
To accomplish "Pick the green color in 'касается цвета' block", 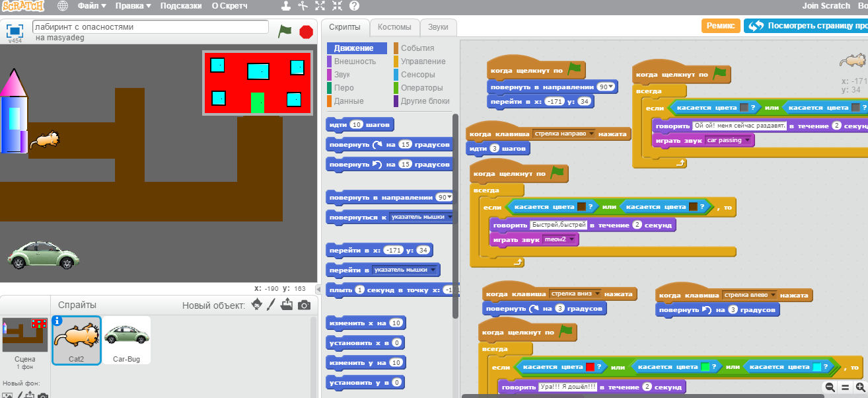I will [705, 367].
